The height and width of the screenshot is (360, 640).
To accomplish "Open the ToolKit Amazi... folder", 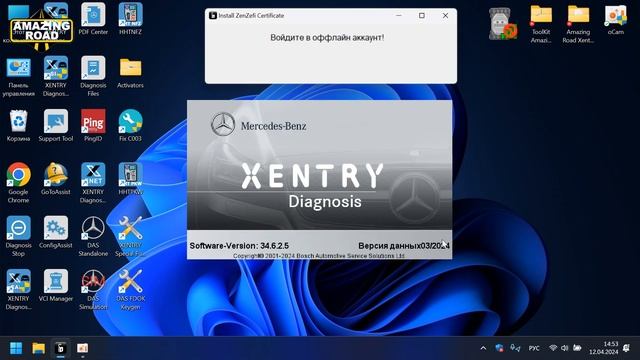I will coord(541,24).
